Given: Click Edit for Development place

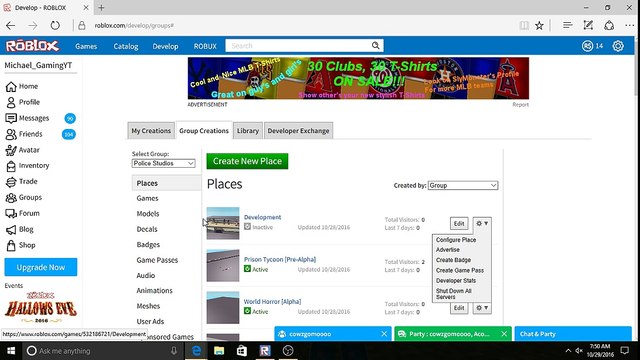Looking at the screenshot, I should (x=459, y=224).
